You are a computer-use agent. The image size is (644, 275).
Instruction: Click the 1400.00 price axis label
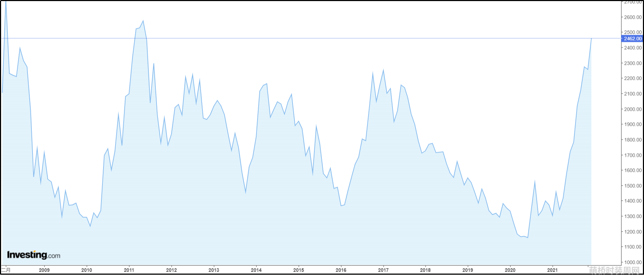click(633, 201)
